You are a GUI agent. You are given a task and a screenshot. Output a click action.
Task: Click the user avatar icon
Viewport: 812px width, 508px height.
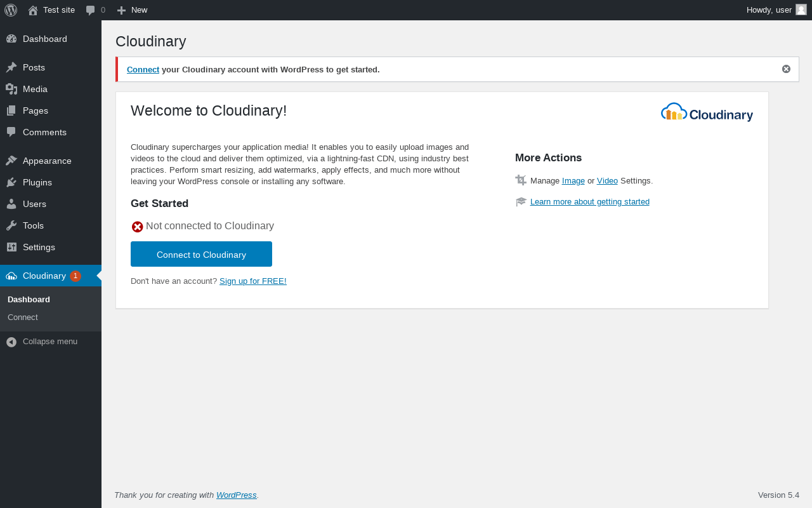point(801,10)
